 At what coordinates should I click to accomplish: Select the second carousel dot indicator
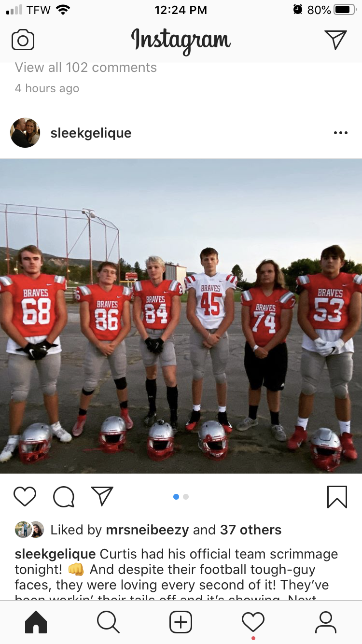(186, 496)
